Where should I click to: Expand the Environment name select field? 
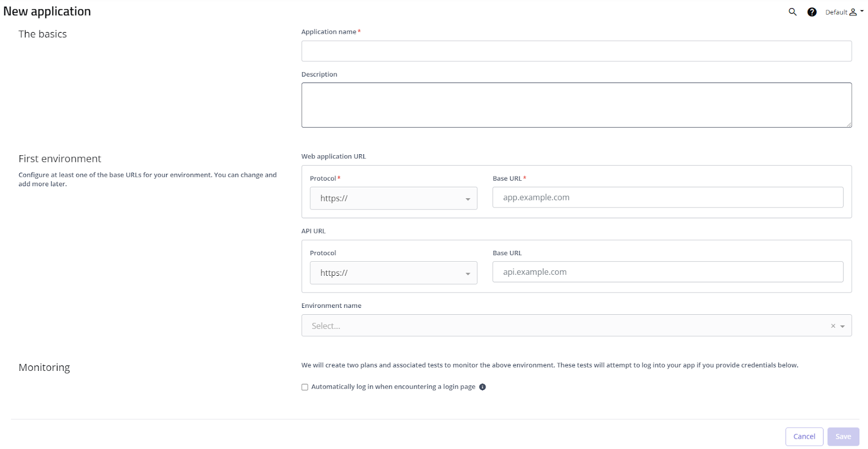pos(564,326)
